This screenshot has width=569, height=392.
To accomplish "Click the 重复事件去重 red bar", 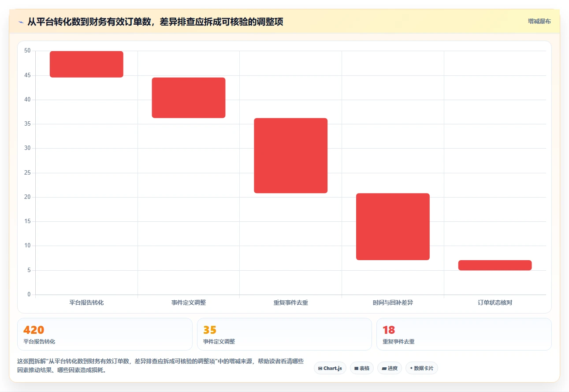I will click(x=291, y=156).
